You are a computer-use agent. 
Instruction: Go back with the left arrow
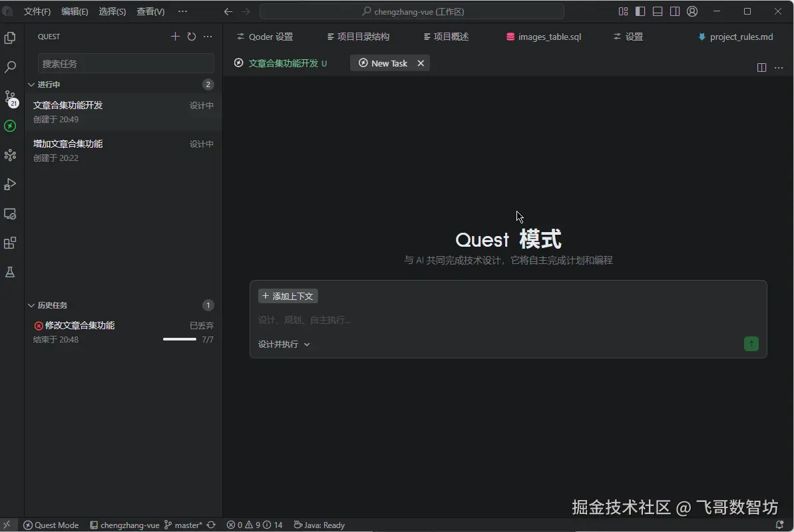click(x=228, y=12)
